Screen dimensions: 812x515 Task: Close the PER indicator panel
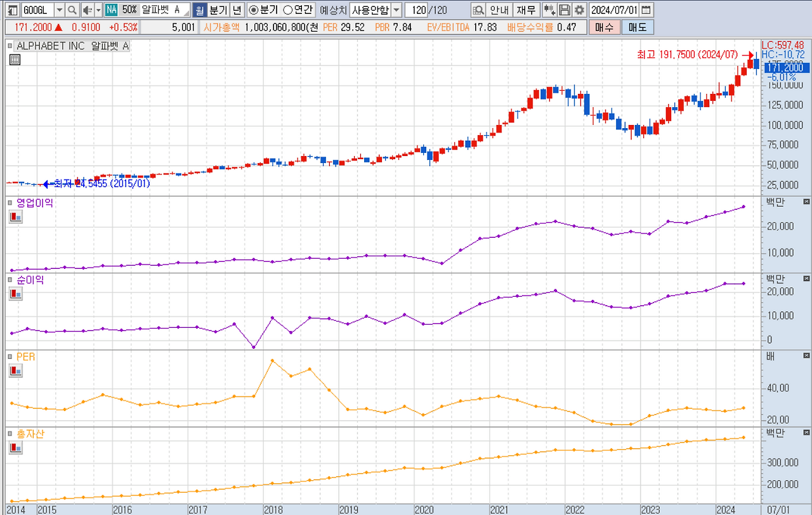(x=806, y=356)
